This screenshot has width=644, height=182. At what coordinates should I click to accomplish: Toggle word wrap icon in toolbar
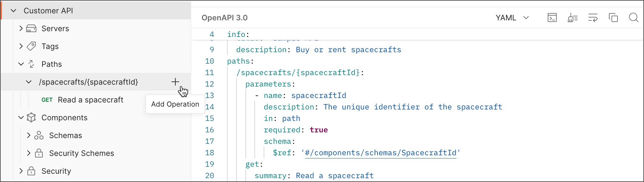tap(593, 18)
